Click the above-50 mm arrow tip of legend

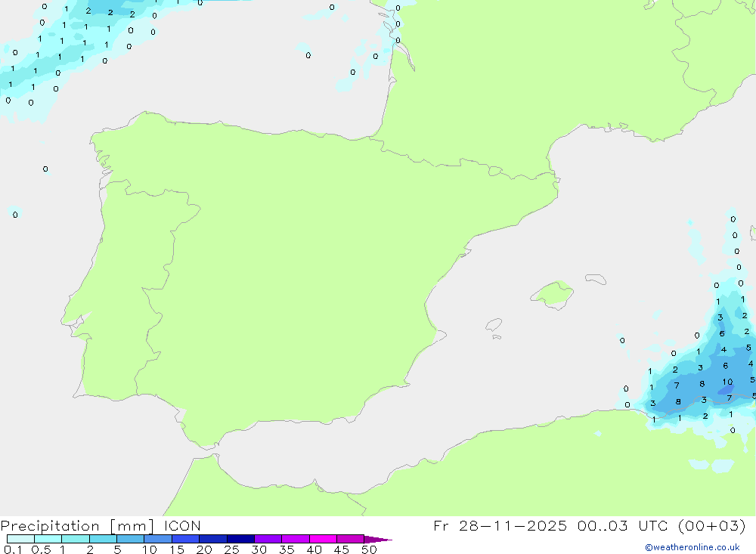coord(377,539)
